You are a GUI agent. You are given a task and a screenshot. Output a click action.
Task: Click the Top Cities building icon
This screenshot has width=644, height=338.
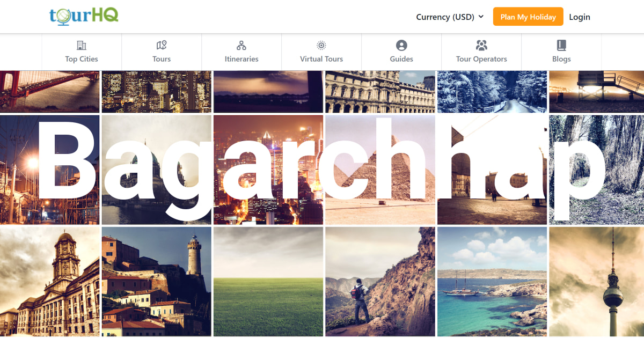click(82, 45)
